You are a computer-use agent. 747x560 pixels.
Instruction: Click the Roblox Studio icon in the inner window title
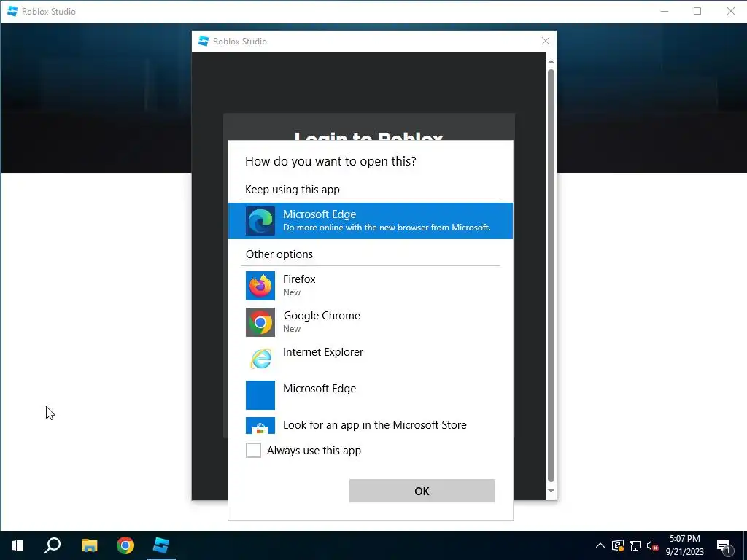[x=204, y=42]
